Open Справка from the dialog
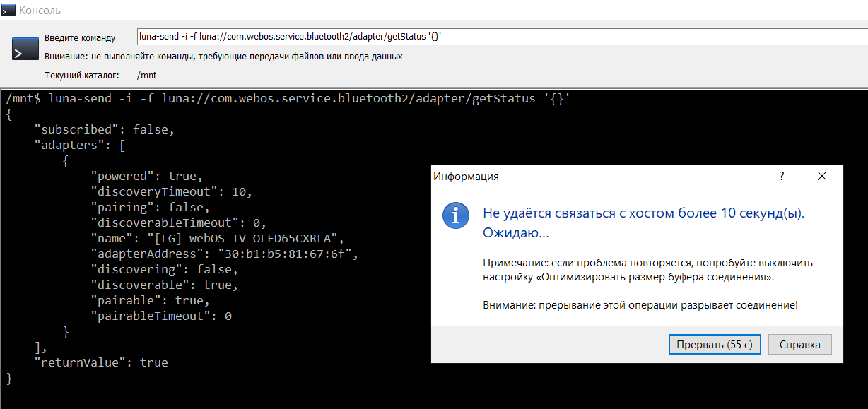 [799, 345]
